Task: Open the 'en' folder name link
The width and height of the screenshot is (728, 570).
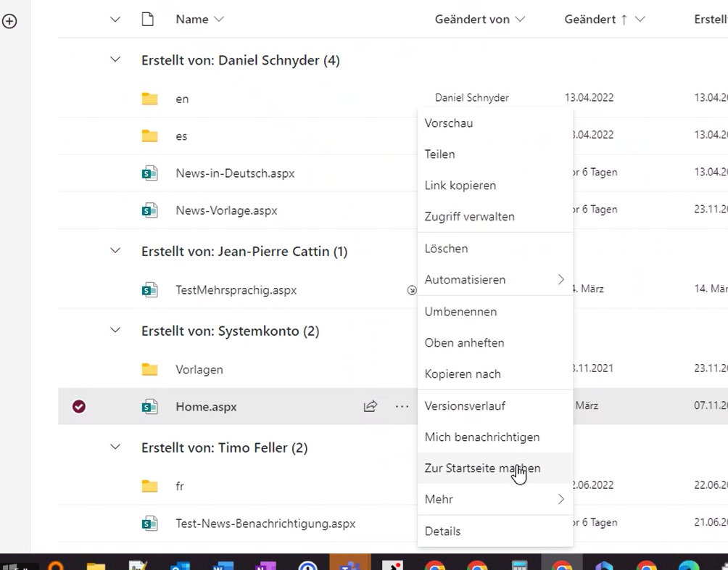Action: point(182,99)
